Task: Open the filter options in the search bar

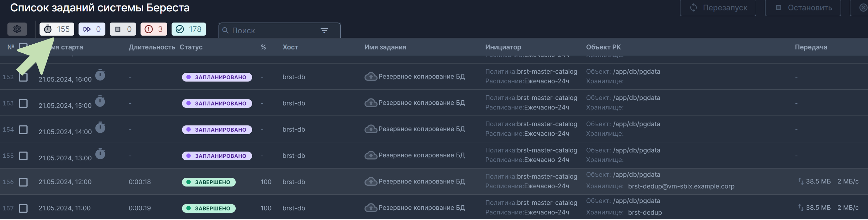Action: coord(324,30)
